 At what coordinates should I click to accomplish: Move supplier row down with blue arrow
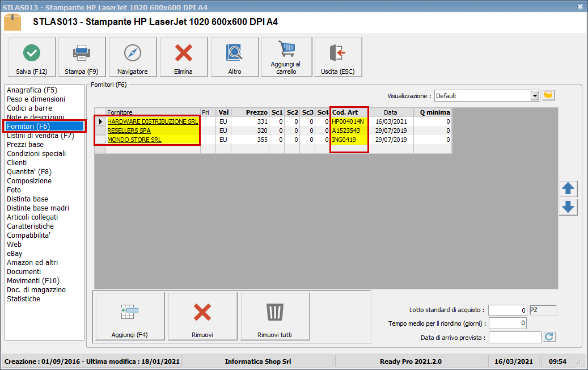tap(568, 207)
